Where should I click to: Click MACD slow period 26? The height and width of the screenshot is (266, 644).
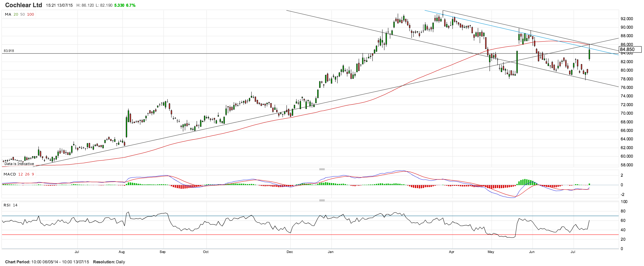point(27,174)
